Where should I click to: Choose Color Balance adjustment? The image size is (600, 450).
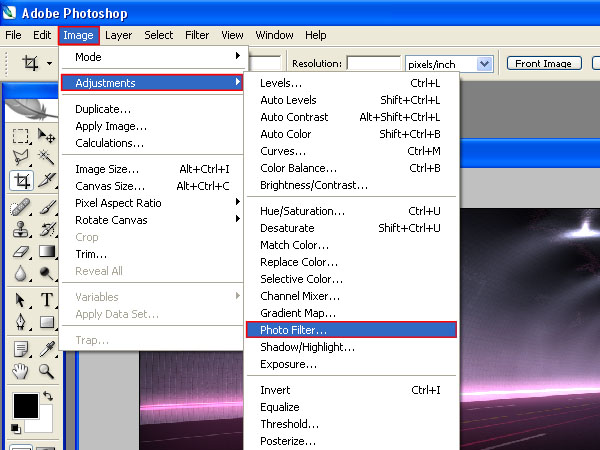(351, 168)
